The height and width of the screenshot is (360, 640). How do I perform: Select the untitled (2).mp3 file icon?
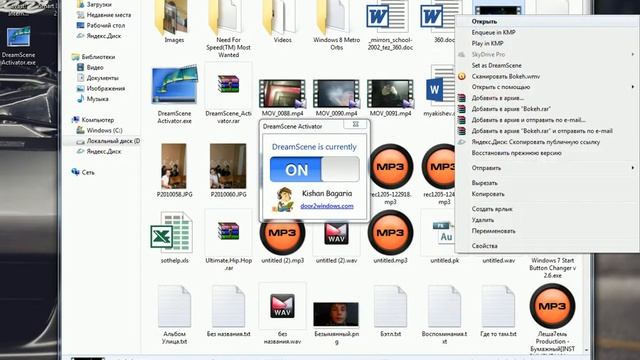tap(282, 233)
